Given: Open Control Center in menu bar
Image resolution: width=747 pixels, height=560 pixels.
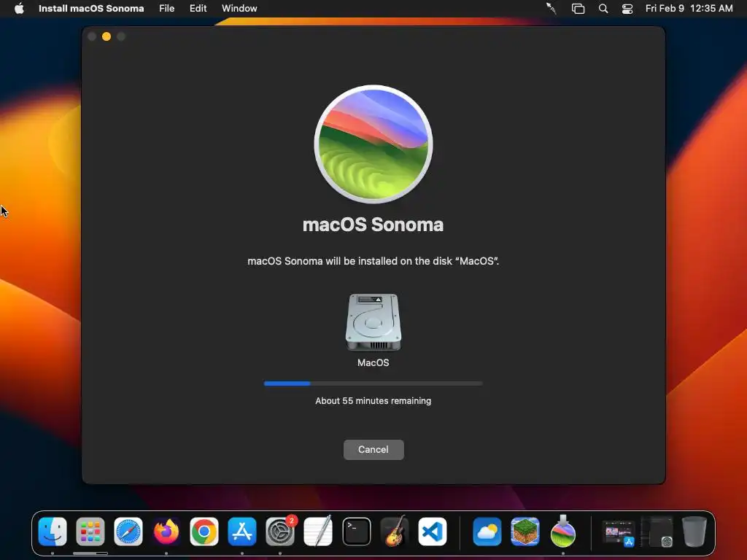Looking at the screenshot, I should click(x=627, y=9).
